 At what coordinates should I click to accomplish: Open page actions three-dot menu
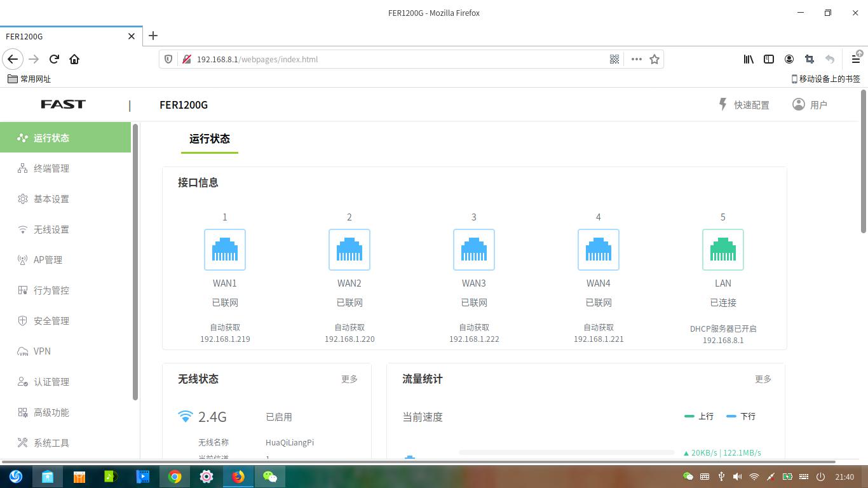coord(636,59)
